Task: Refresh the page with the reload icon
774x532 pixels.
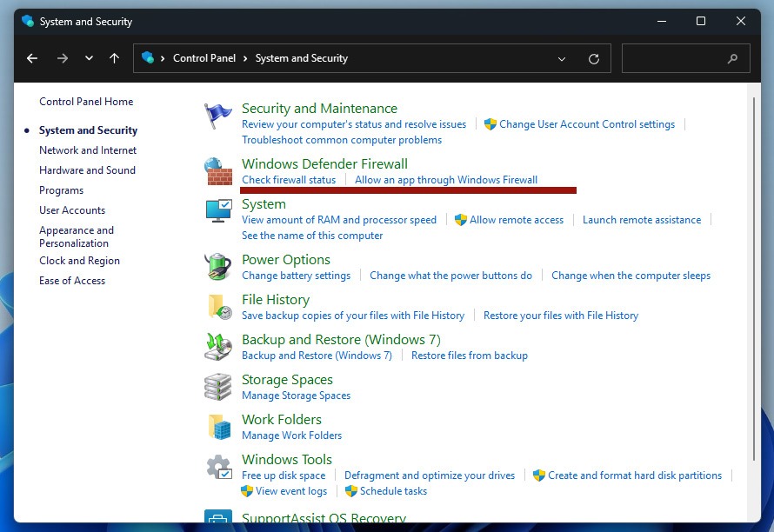Action: tap(594, 58)
